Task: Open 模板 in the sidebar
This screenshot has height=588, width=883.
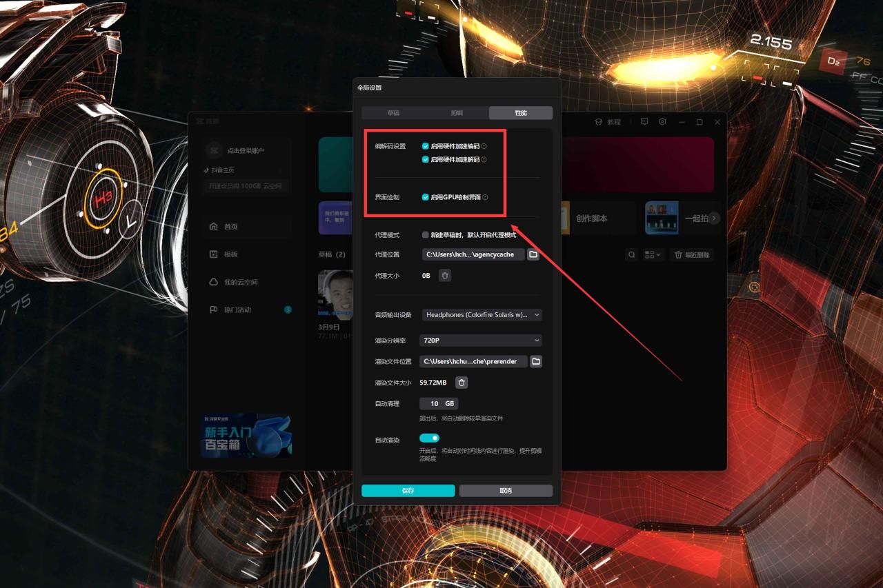Action: [x=246, y=254]
